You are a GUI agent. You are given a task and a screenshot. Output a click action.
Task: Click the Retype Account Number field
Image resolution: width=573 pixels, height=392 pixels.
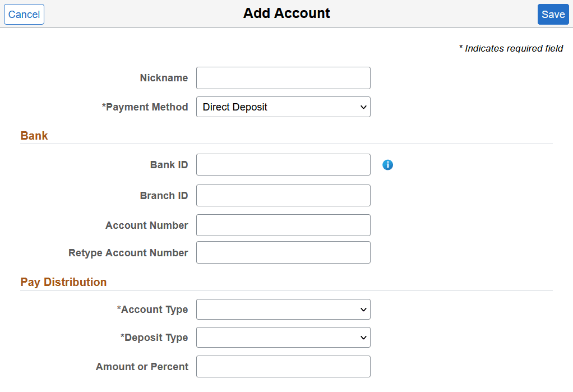click(x=283, y=252)
